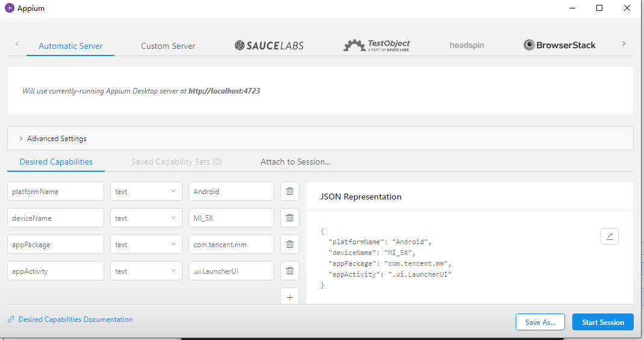
Task: Open the Desired Capabilities tab
Action: click(56, 162)
